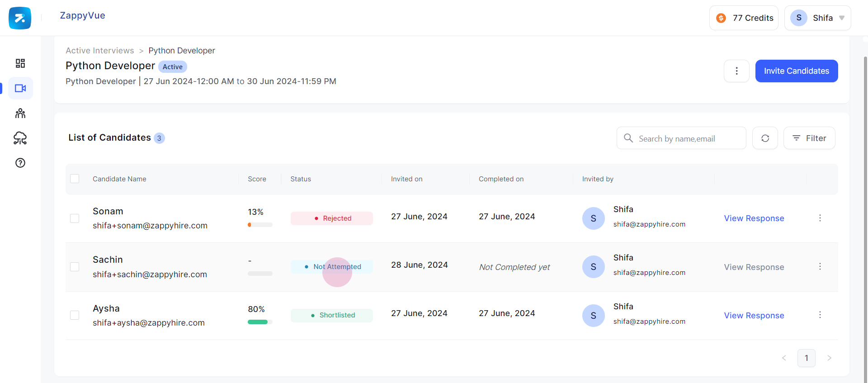
Task: Open the Filter options
Action: pyautogui.click(x=809, y=138)
